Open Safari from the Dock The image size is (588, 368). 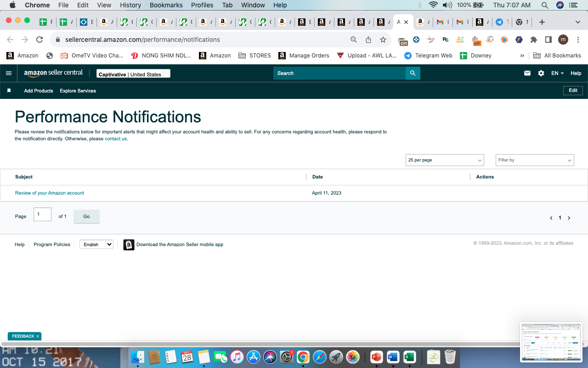click(x=320, y=357)
